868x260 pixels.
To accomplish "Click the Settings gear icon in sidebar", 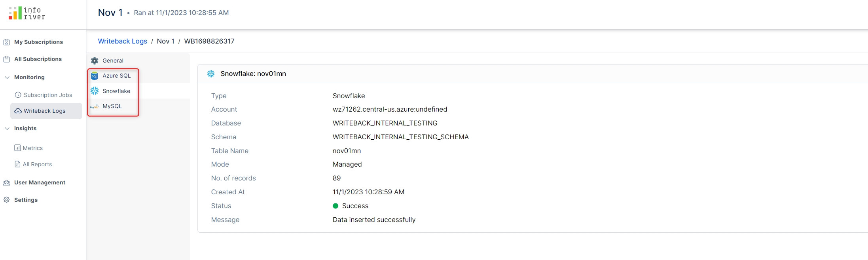I will pos(7,200).
